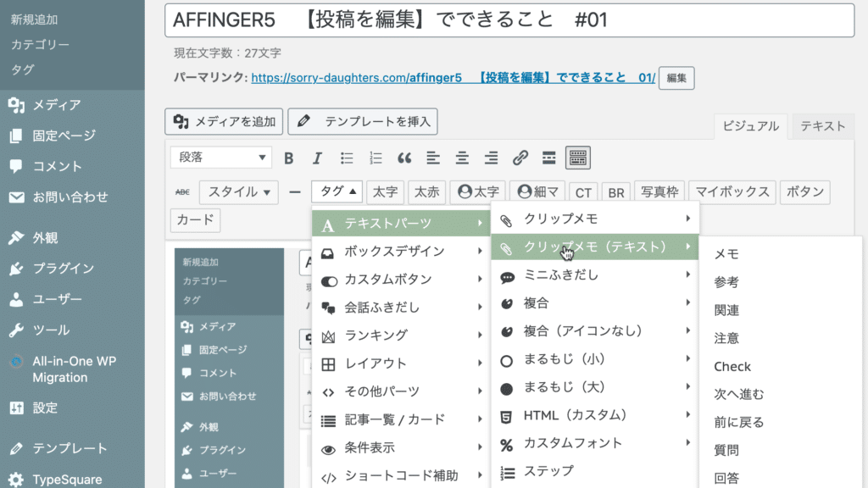Click the メディアを追加 button
This screenshot has height=488, width=868.
click(x=224, y=122)
